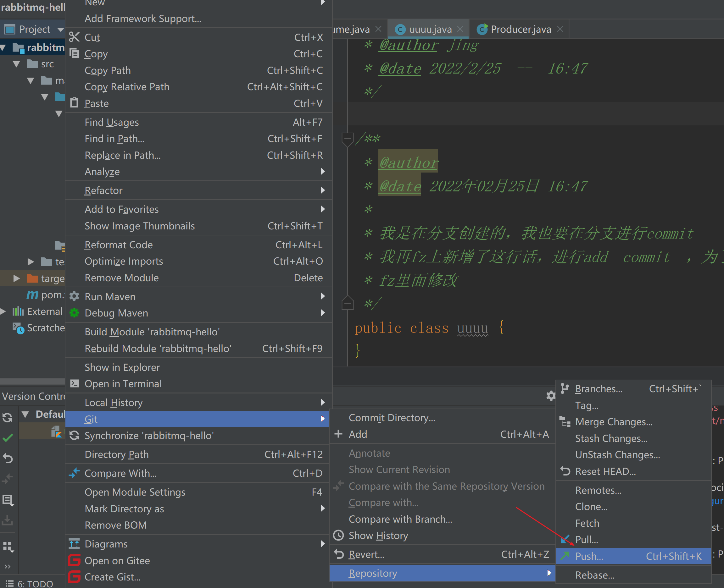Open the Project view dropdown arrow
This screenshot has width=724, height=588.
pos(60,30)
